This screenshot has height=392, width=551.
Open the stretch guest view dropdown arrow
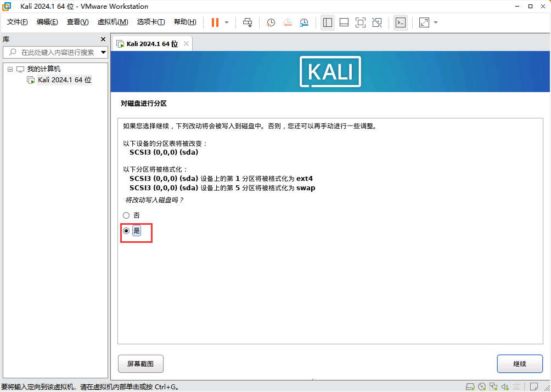(436, 22)
